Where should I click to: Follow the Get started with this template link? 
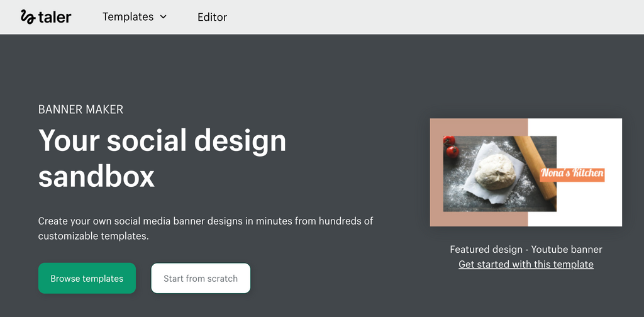[526, 264]
